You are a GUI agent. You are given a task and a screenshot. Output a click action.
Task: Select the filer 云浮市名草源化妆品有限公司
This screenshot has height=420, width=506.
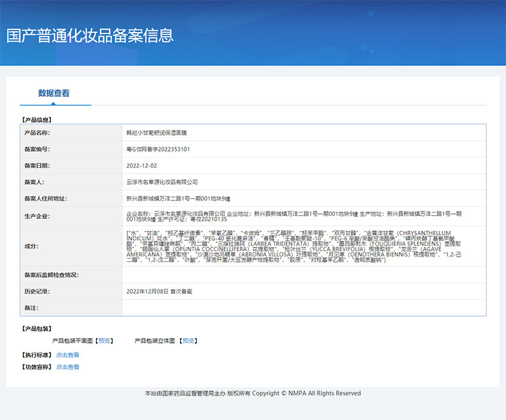[162, 182]
